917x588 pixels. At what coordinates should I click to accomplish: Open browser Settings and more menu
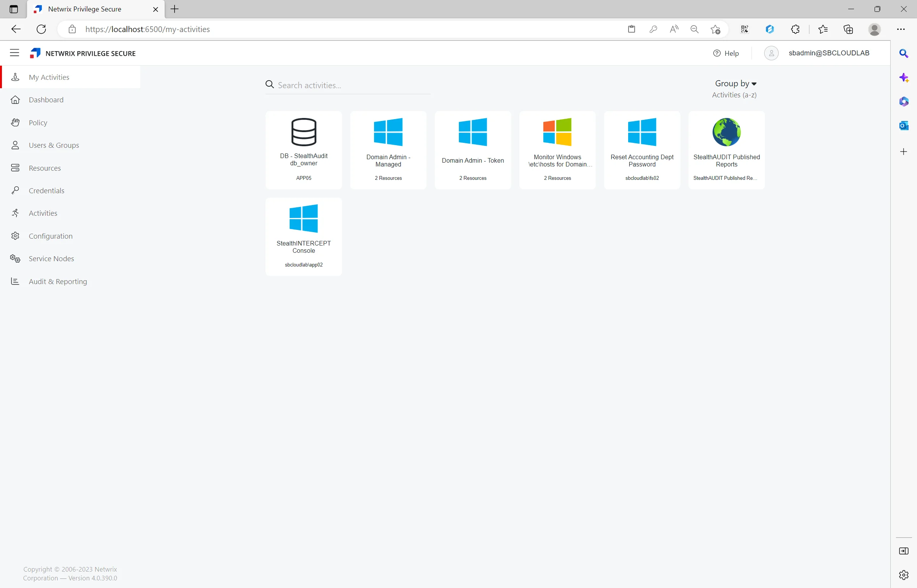(901, 29)
